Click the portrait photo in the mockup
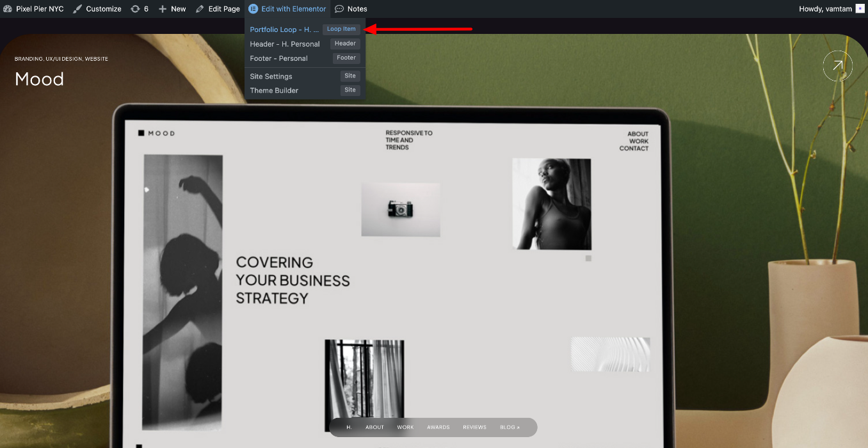This screenshot has height=448, width=868. (x=552, y=204)
